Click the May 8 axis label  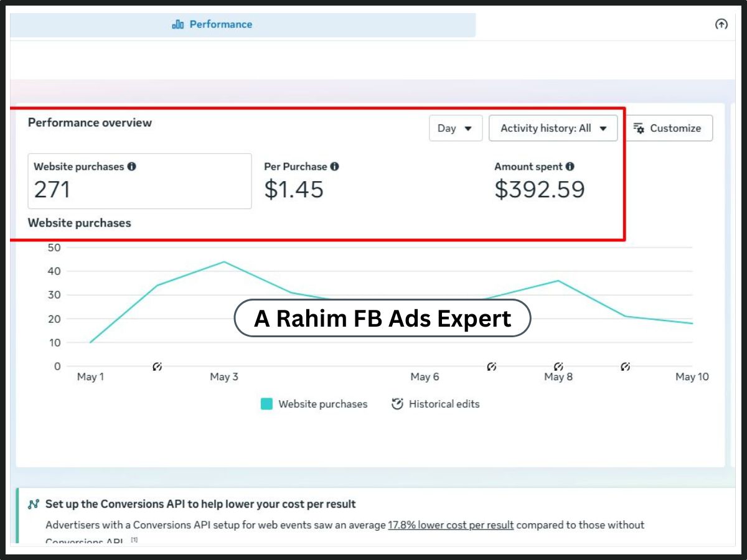coord(558,377)
